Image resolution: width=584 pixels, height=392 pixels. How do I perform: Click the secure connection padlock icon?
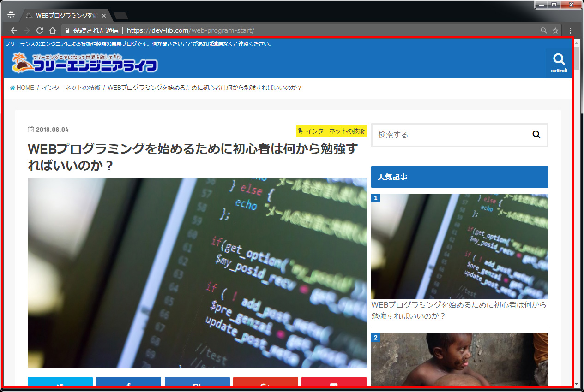click(67, 30)
